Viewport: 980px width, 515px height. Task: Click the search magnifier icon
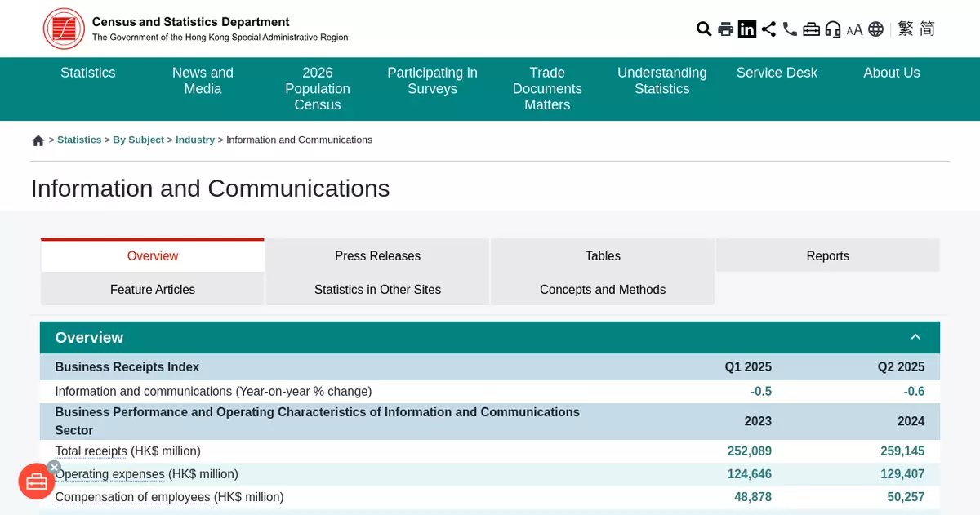click(703, 29)
